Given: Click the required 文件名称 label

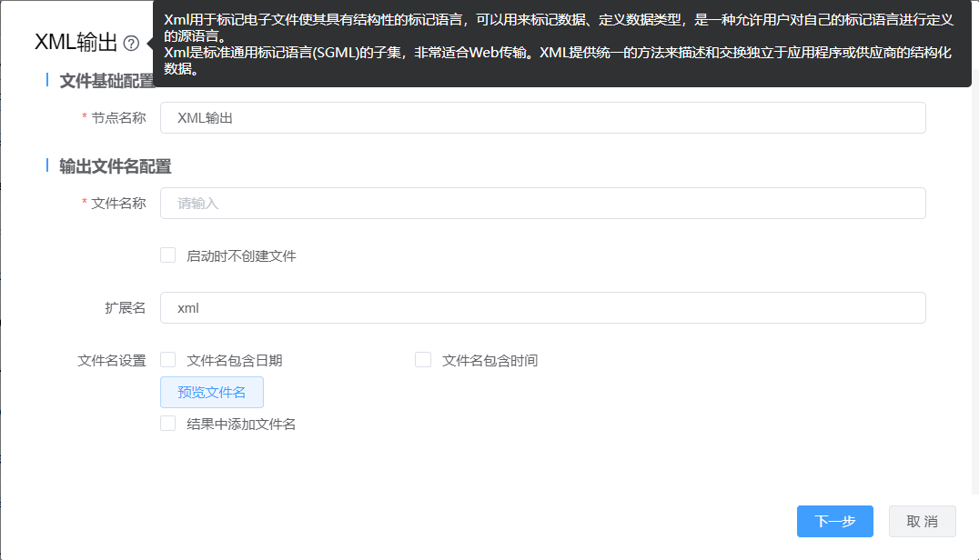Looking at the screenshot, I should click(x=118, y=204).
